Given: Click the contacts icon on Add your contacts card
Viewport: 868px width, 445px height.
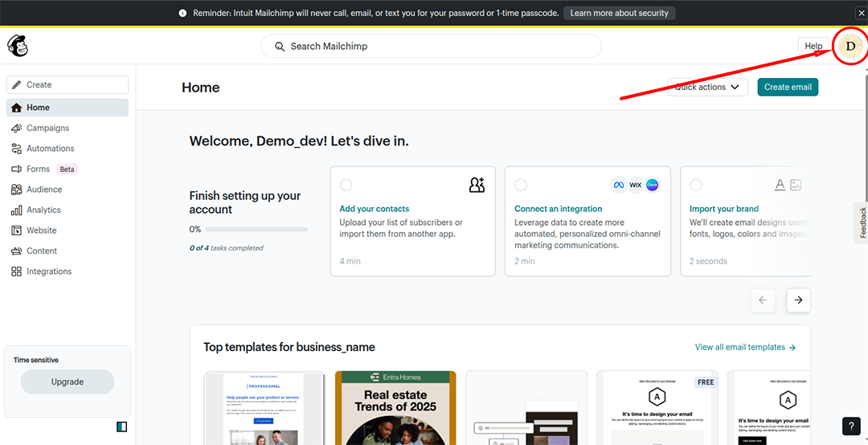Looking at the screenshot, I should click(477, 185).
